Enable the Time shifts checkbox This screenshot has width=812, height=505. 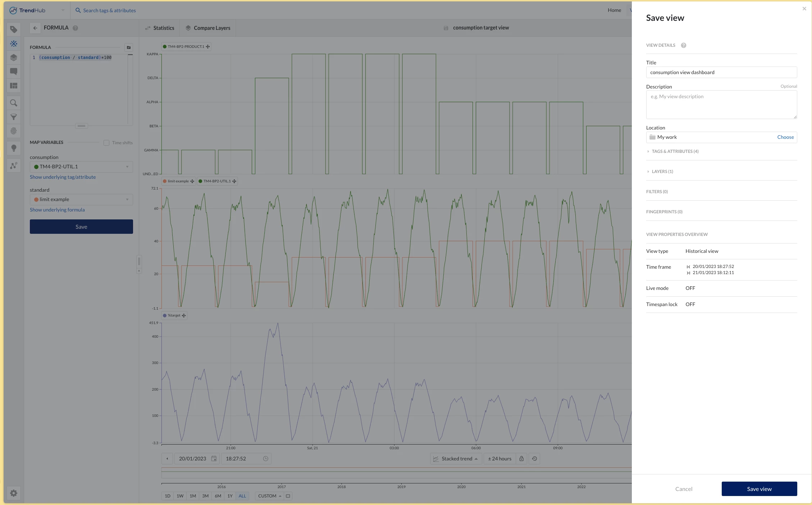coord(106,143)
